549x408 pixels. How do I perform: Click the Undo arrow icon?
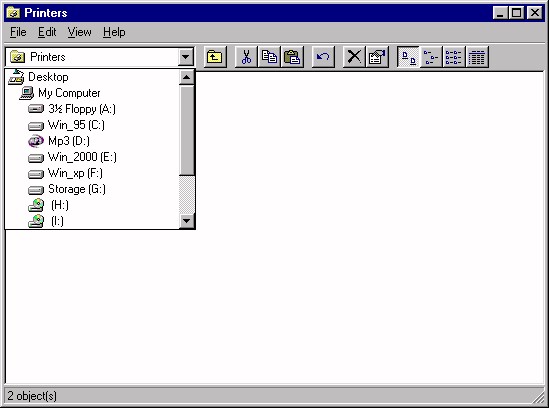pos(323,57)
